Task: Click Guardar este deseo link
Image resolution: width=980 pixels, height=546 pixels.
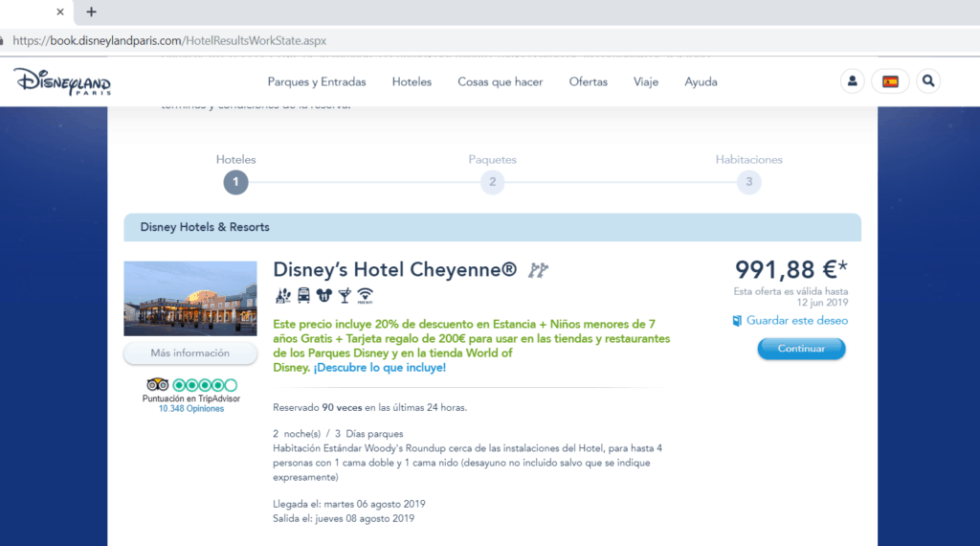Action: pyautogui.click(x=797, y=321)
